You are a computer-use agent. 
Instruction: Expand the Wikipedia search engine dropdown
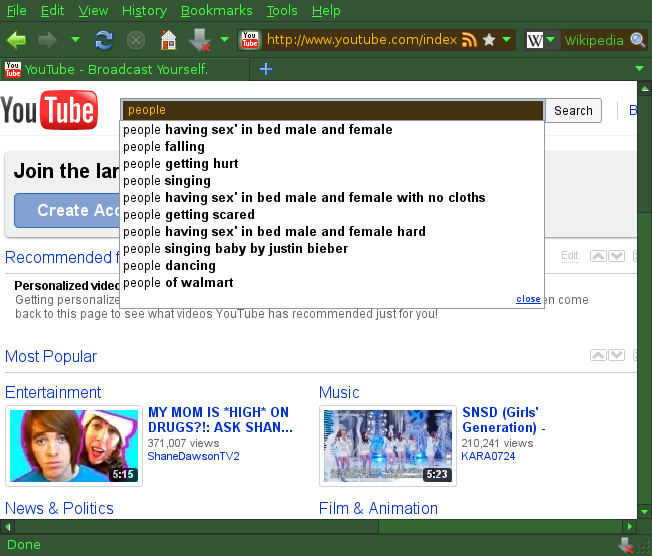[x=551, y=40]
